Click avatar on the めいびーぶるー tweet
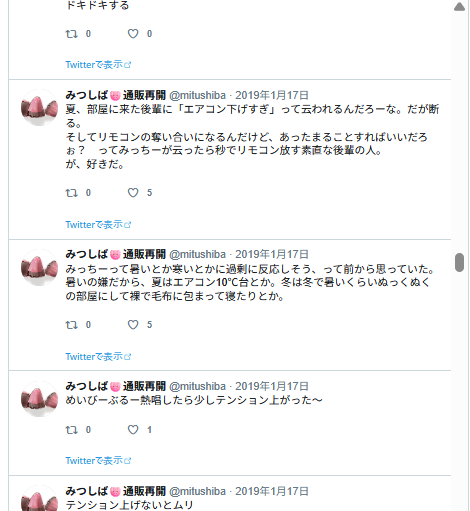Screen dimensions: 470x511 click(x=39, y=399)
